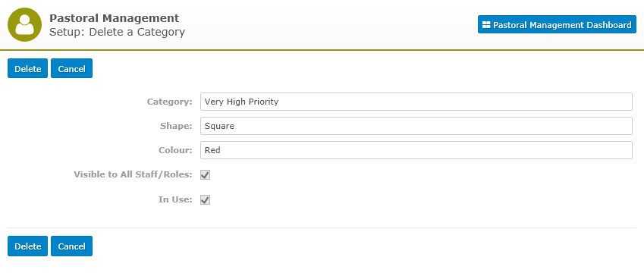Select the Category field showing Very High Priority
644x276 pixels.
416,102
